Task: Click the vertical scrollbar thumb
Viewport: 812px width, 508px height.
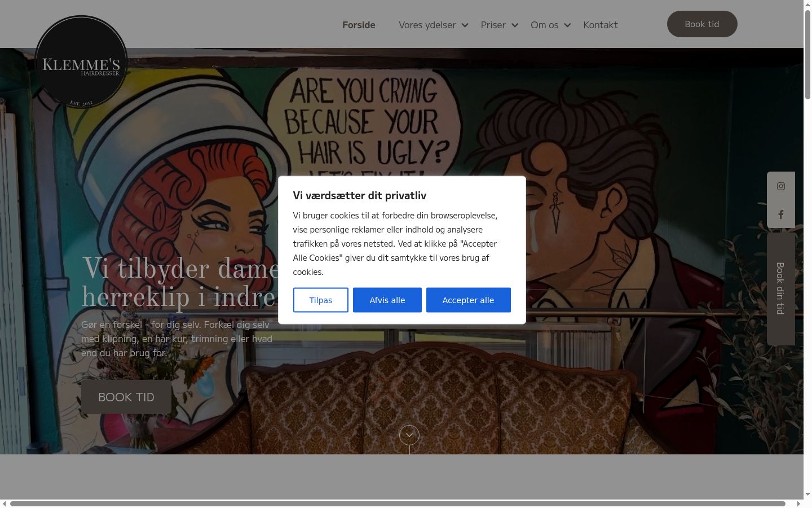Action: (x=807, y=54)
